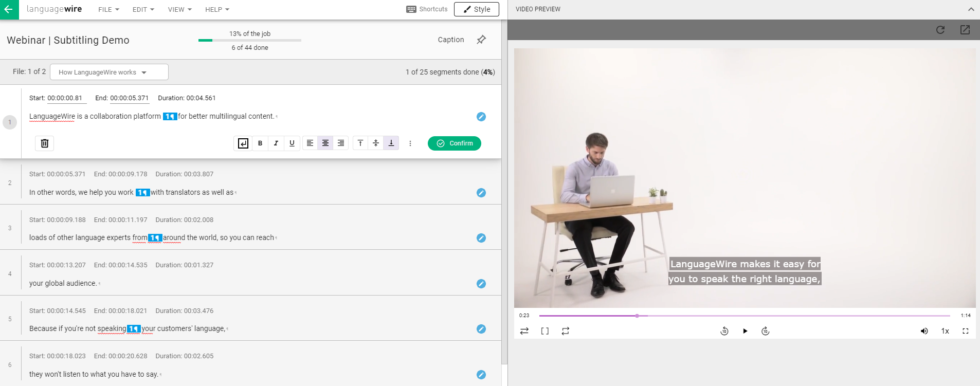Confirm the current segment

[455, 143]
